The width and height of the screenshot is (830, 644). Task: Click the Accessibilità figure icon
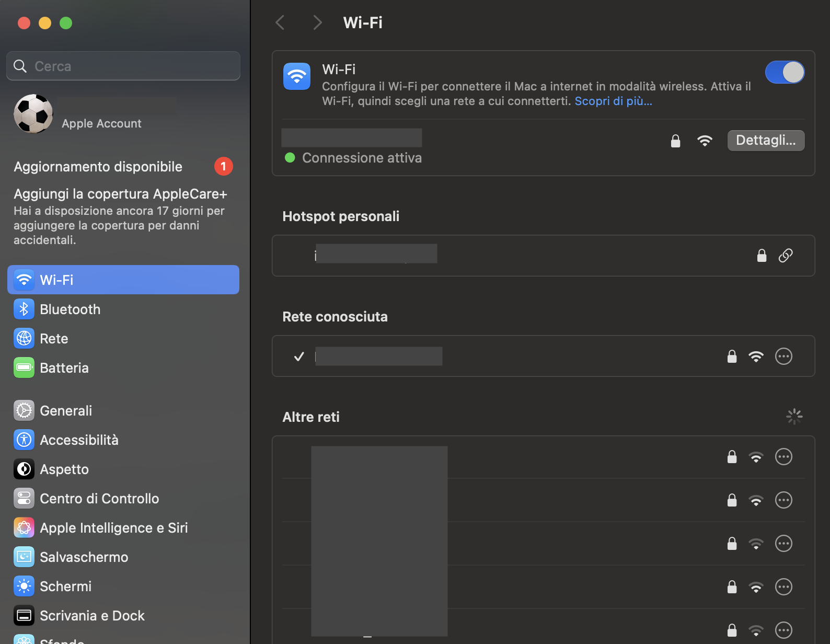click(24, 440)
